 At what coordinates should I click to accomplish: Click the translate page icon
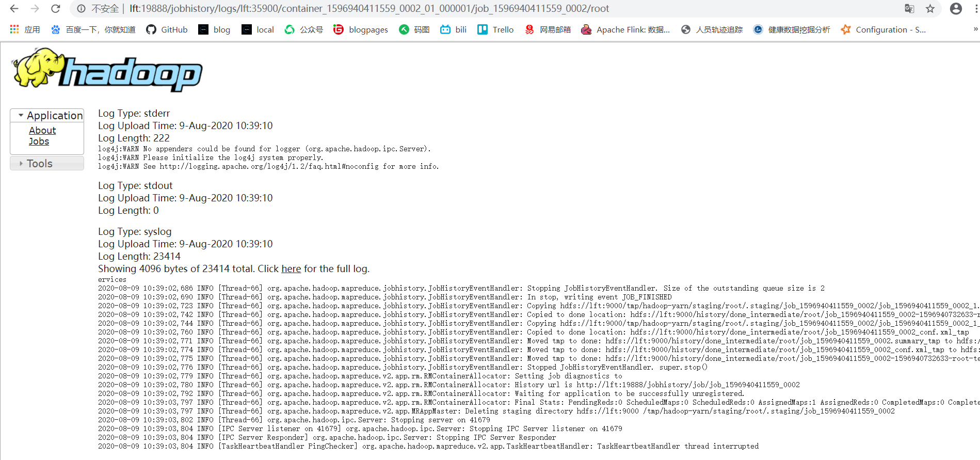909,9
